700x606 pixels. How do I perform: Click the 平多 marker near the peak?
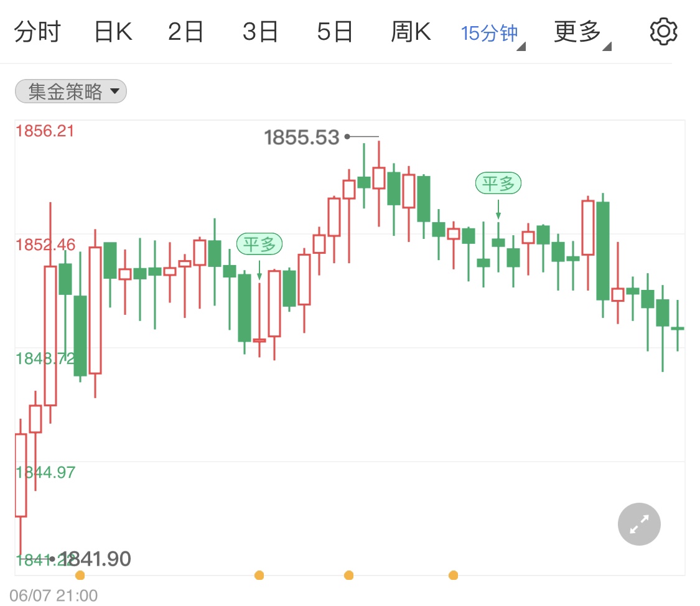(x=498, y=183)
